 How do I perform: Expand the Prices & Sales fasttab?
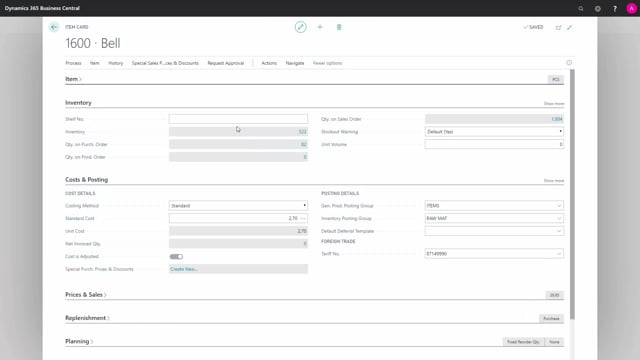tap(86, 294)
